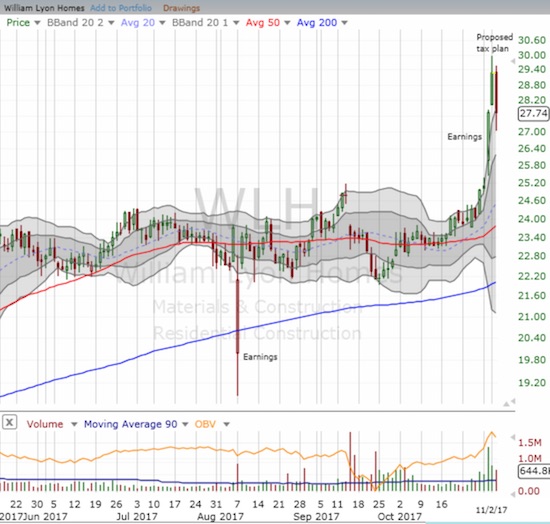Open the Price dropdown arrow

tap(37, 23)
